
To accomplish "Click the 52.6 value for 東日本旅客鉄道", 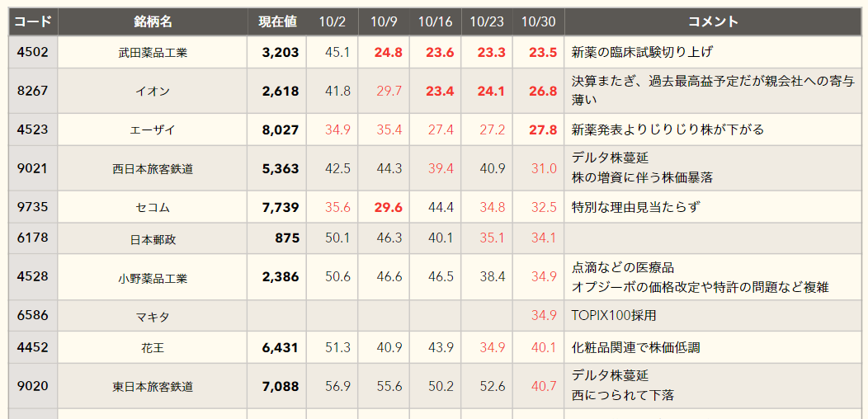I will coord(492,386).
